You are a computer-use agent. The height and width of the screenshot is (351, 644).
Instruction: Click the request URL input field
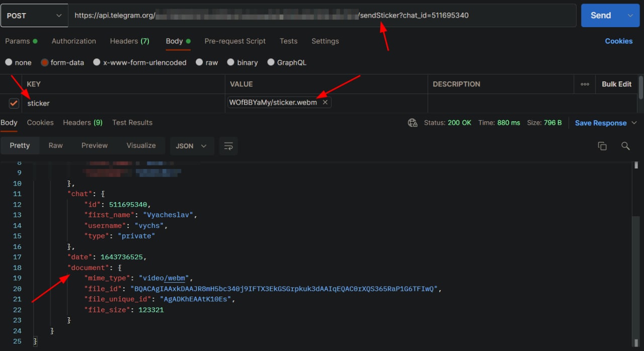coord(322,16)
